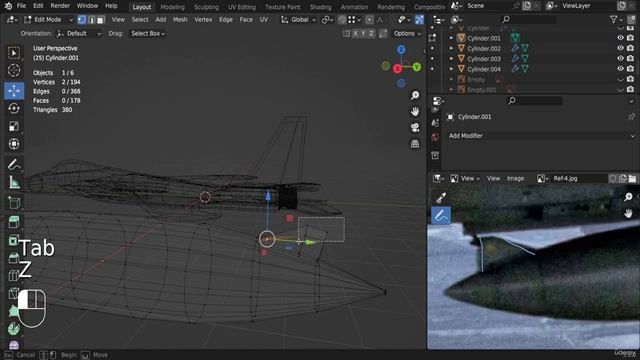Select the Annotate tool
640x360 pixels.
pyautogui.click(x=14, y=164)
